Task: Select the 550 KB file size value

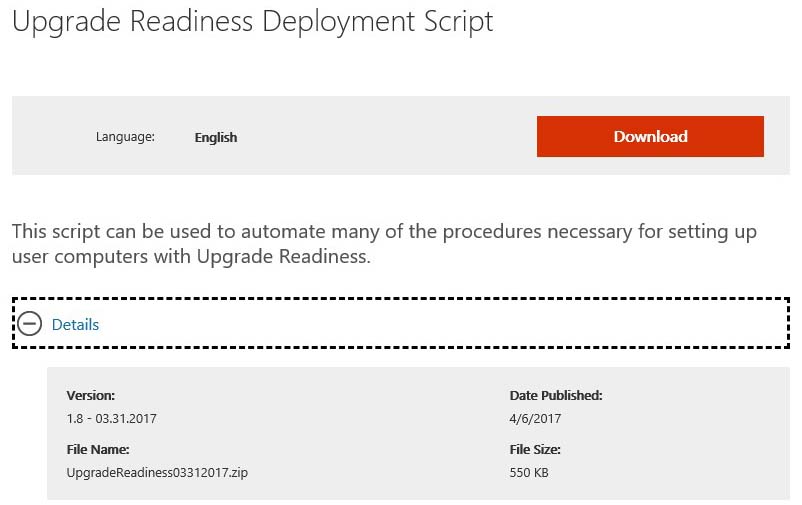Action: 529,472
